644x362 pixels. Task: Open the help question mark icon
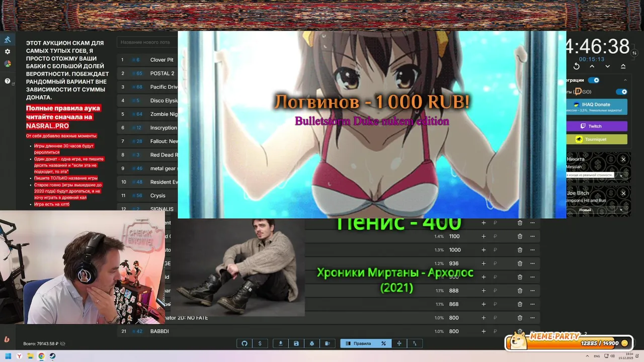[x=8, y=81]
